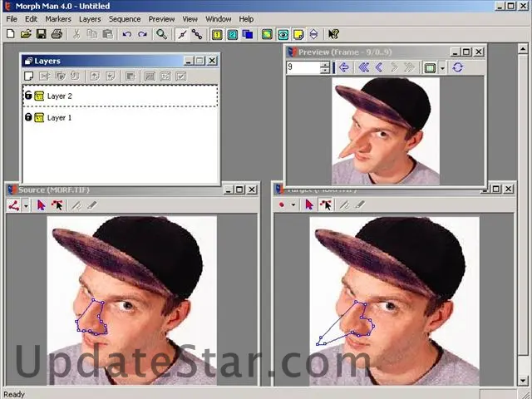Open the View menu
Screen dimensions: 532x399
(x=190, y=19)
